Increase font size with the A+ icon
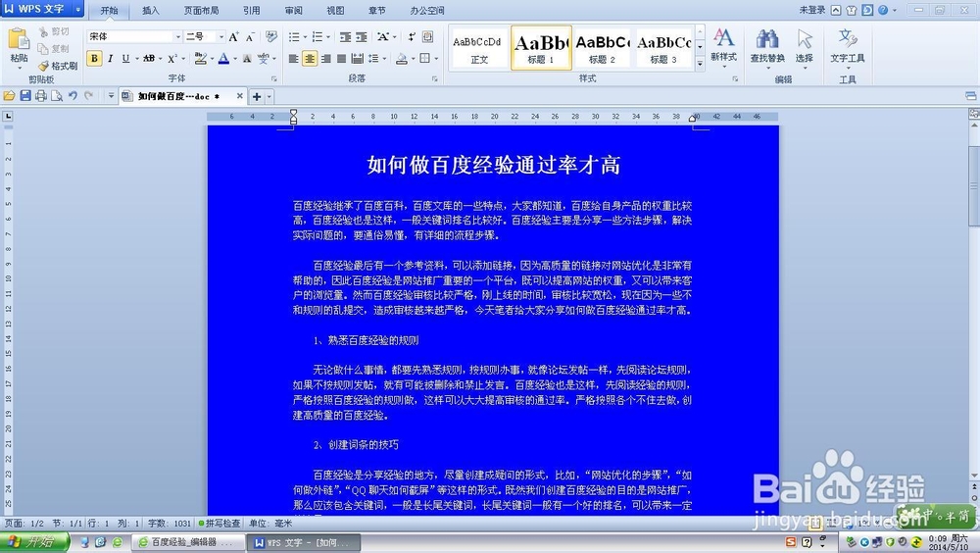Screen dimensions: 980x553 pos(233,37)
